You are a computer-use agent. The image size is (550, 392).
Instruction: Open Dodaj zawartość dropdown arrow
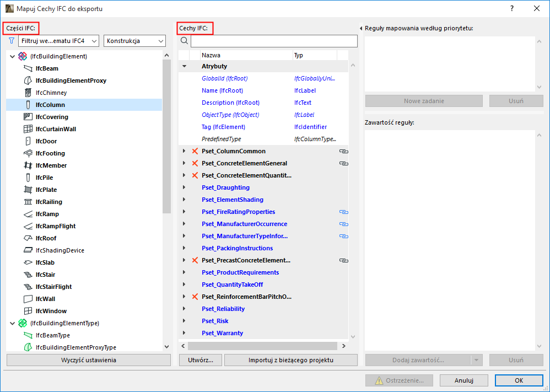[x=476, y=360]
